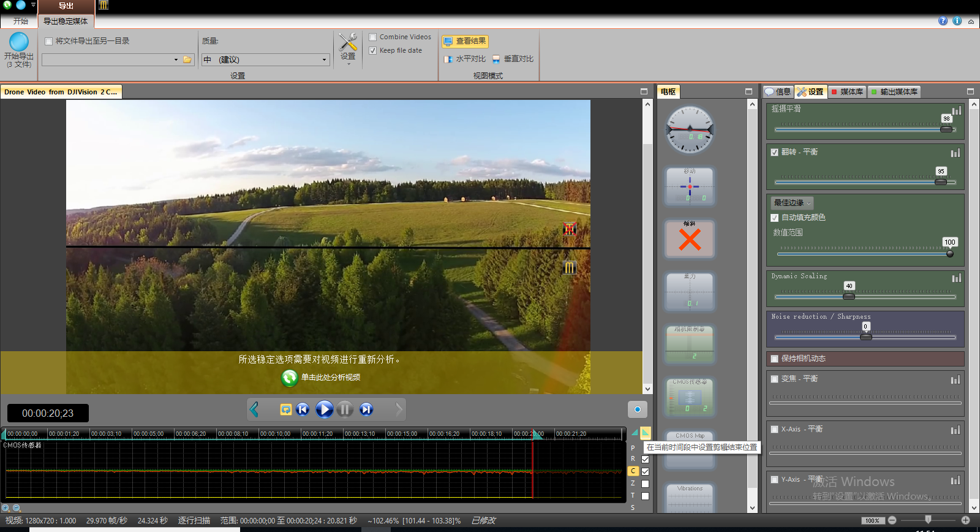Open the Dynamic Scaling bar-graph icon

pos(956,278)
